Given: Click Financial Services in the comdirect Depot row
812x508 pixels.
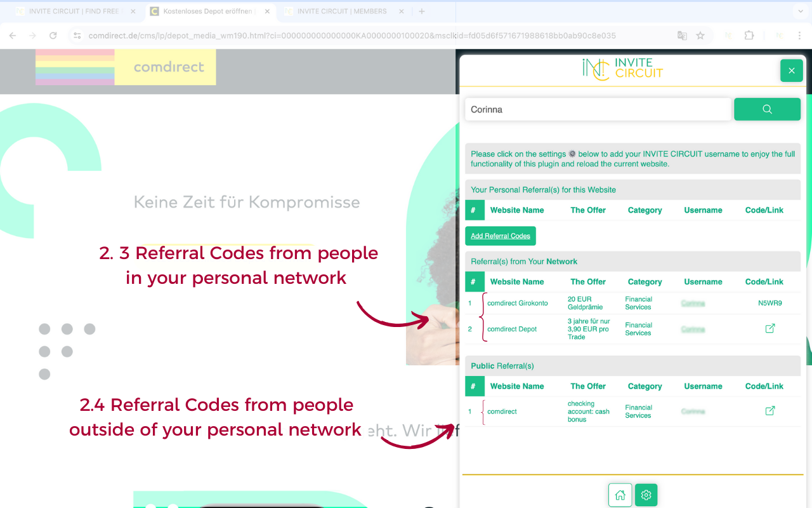Looking at the screenshot, I should pos(638,329).
